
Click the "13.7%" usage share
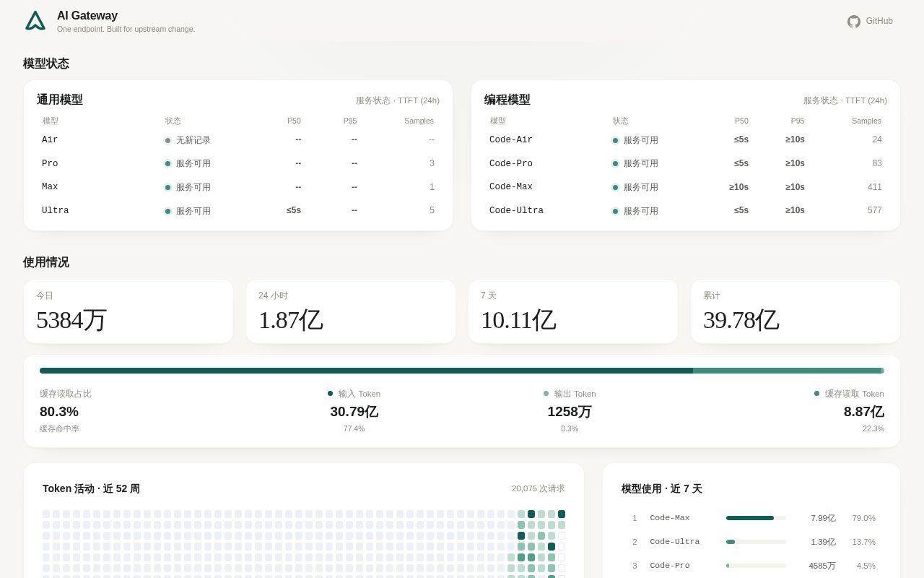click(863, 542)
